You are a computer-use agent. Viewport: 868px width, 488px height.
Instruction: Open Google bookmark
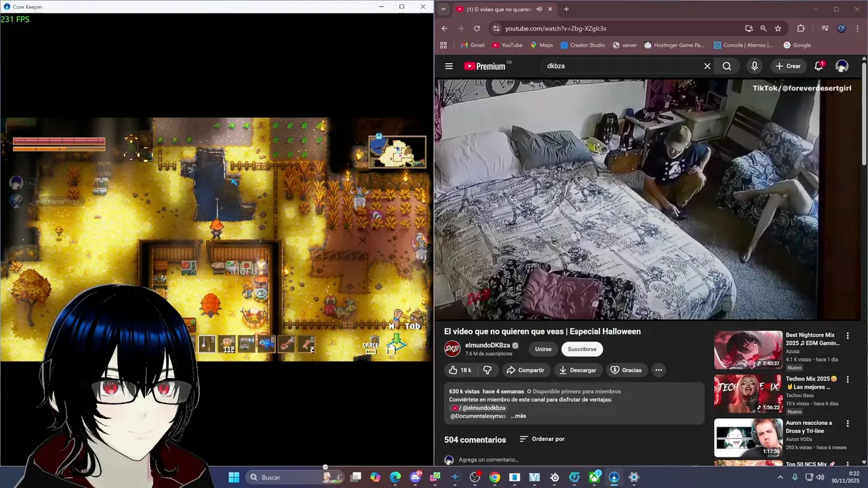point(797,45)
